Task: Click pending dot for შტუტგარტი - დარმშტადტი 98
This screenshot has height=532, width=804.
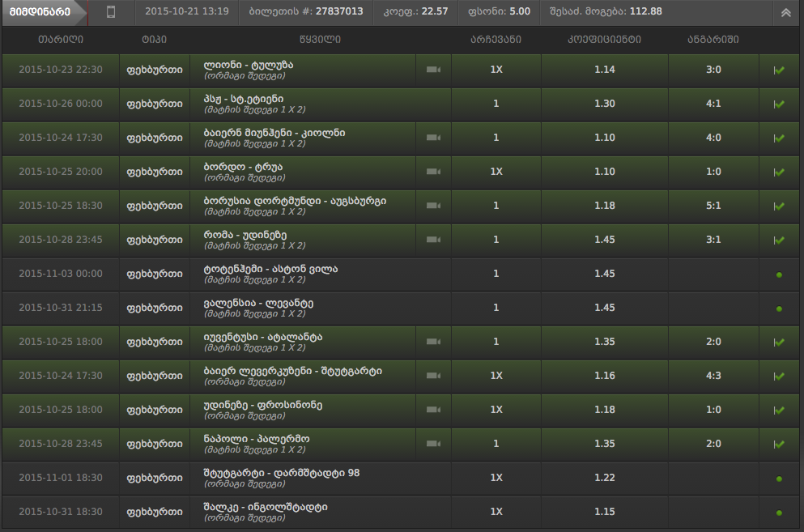Action: (x=779, y=479)
